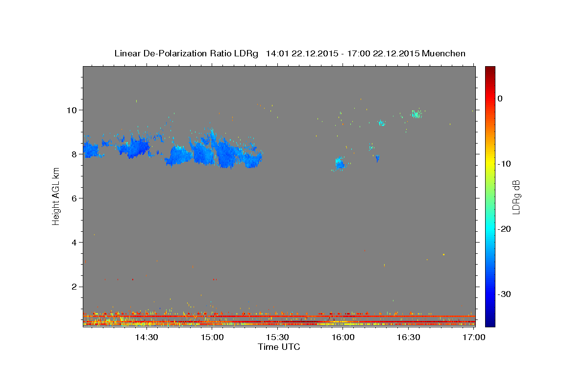Click the dark red top of the colorbar
The height and width of the screenshot is (392, 588).
click(x=490, y=70)
